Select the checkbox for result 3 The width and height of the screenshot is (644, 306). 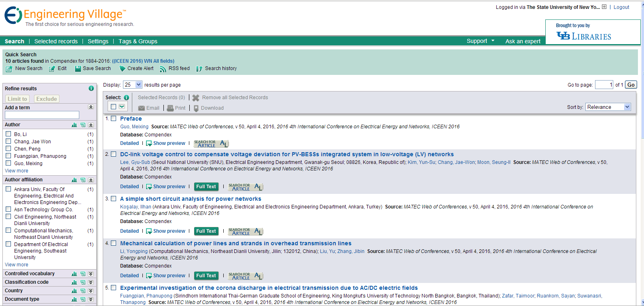click(114, 199)
